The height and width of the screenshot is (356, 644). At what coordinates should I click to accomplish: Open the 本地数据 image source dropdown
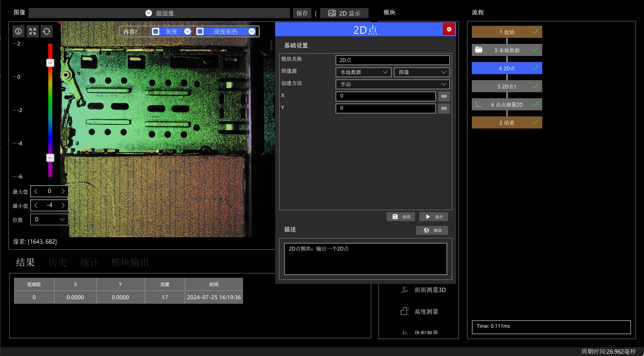point(364,72)
